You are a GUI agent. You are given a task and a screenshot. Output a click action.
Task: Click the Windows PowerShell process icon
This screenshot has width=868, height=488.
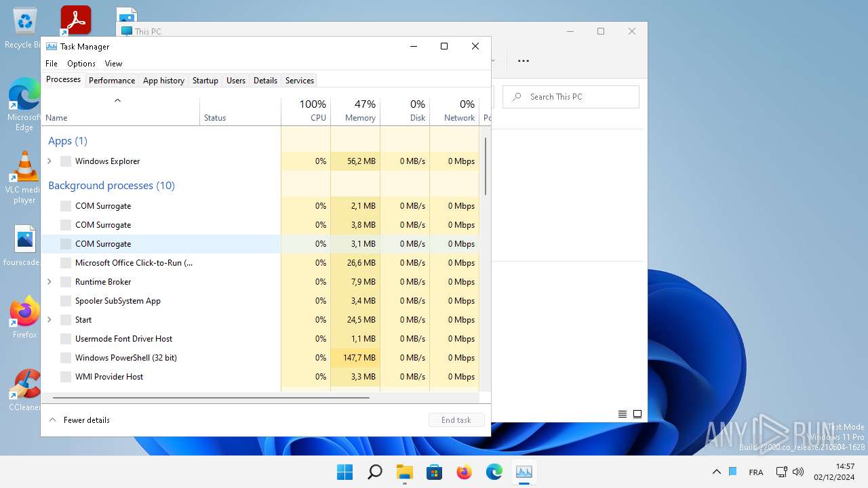click(x=66, y=358)
